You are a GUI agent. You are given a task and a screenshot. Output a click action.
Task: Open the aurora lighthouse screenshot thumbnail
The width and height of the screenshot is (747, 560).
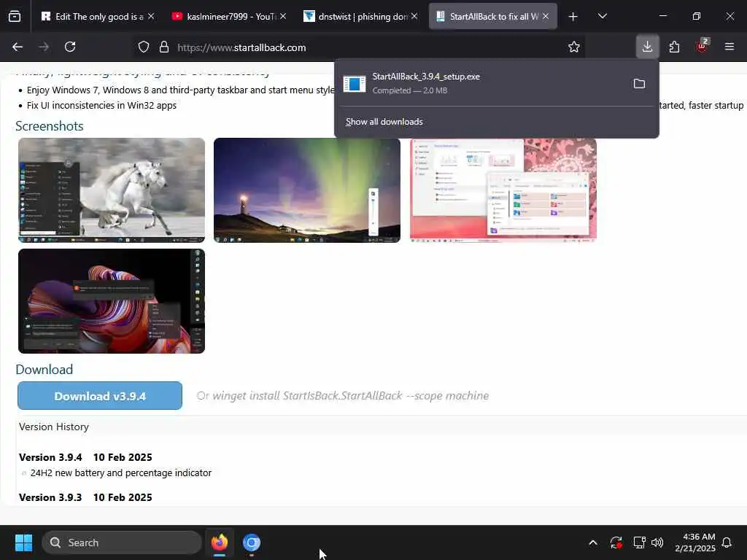307,190
